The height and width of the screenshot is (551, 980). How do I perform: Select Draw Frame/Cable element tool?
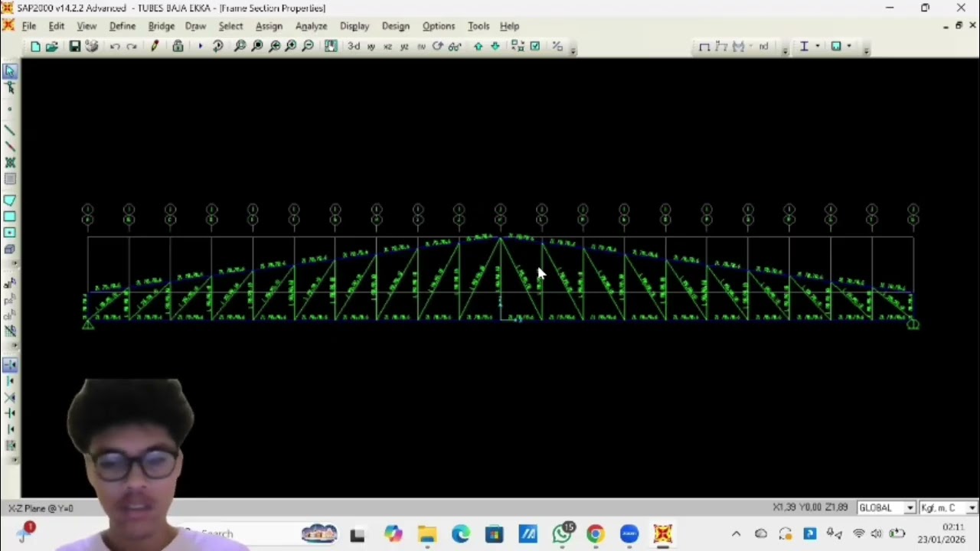10,130
